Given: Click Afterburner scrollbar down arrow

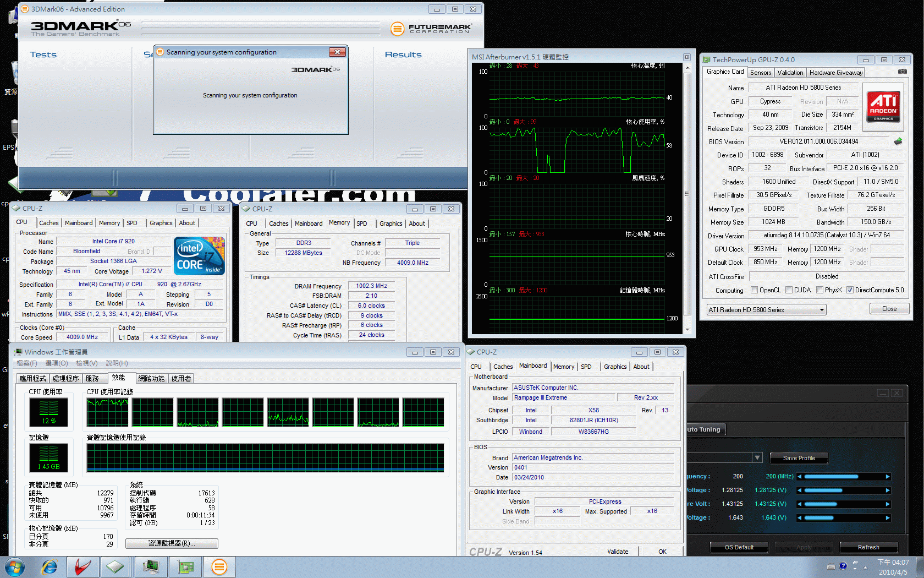Looking at the screenshot, I should point(687,330).
